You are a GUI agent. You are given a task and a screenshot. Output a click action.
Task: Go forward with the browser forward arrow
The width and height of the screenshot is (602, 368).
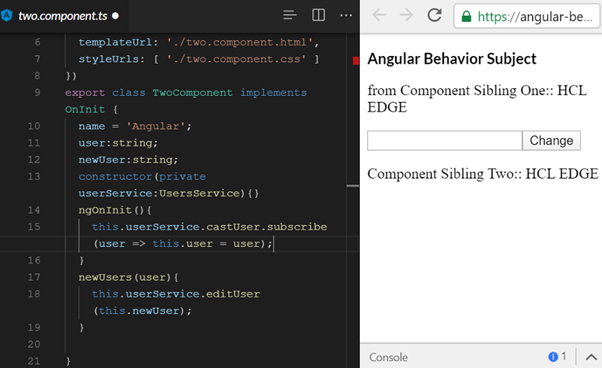(x=406, y=15)
